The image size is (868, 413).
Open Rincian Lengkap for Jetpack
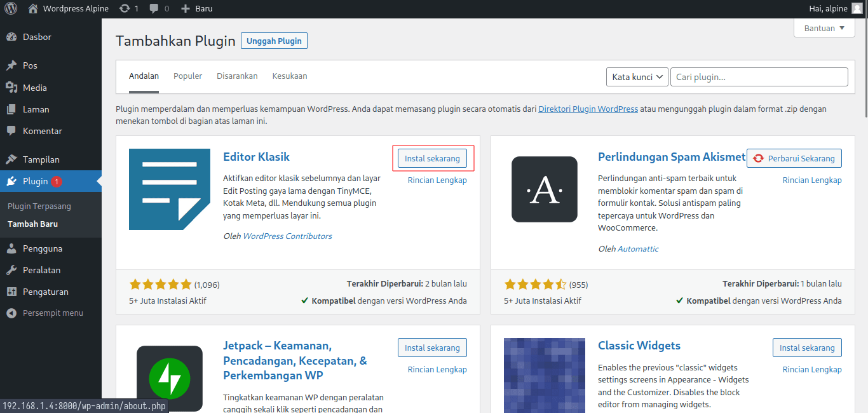437,369
